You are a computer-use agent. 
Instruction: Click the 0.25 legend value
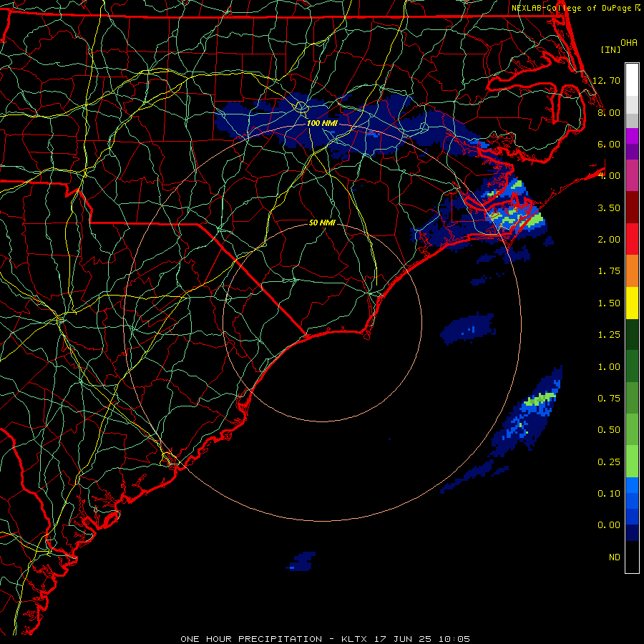coord(609,462)
